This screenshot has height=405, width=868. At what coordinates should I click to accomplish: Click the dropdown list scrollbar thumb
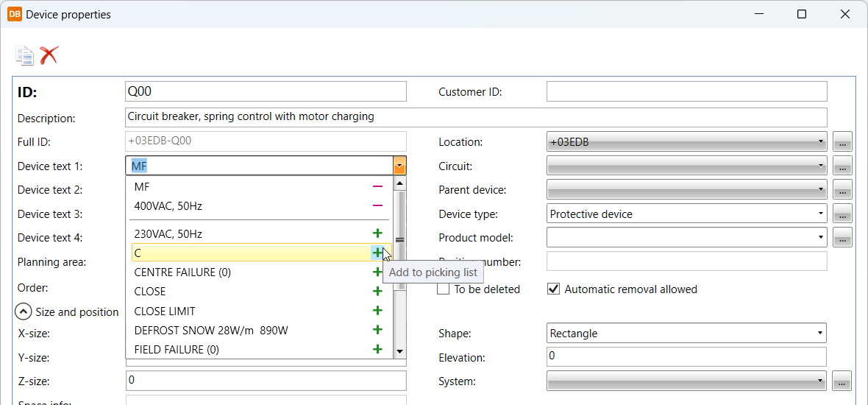coord(399,239)
